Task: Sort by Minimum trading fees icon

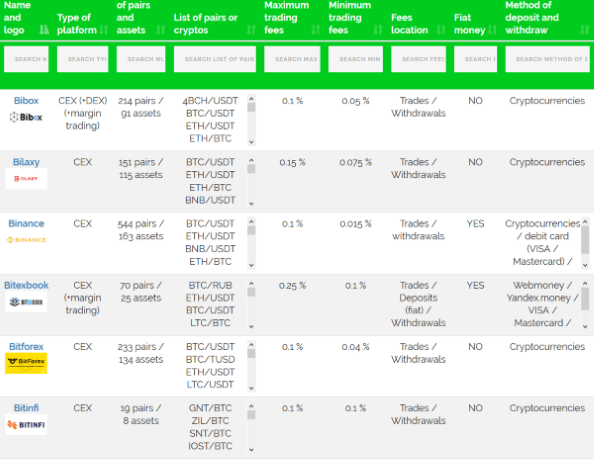Action: (x=378, y=30)
